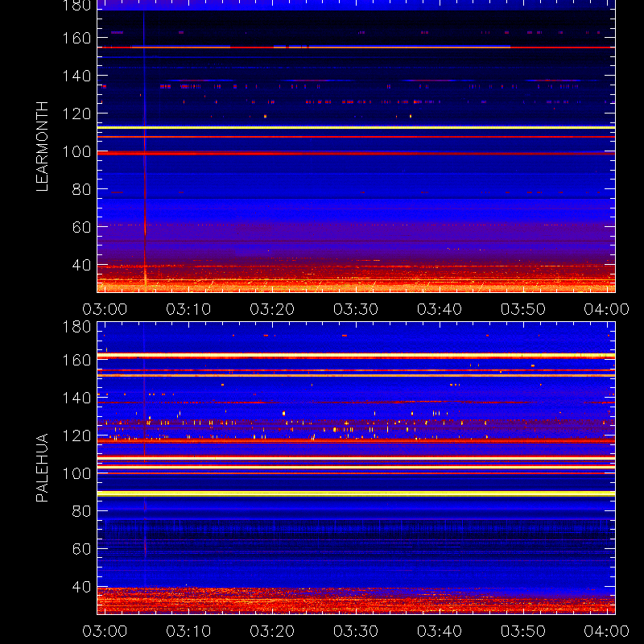Choose the 03:30 time label under Palehua plot

tap(356, 631)
